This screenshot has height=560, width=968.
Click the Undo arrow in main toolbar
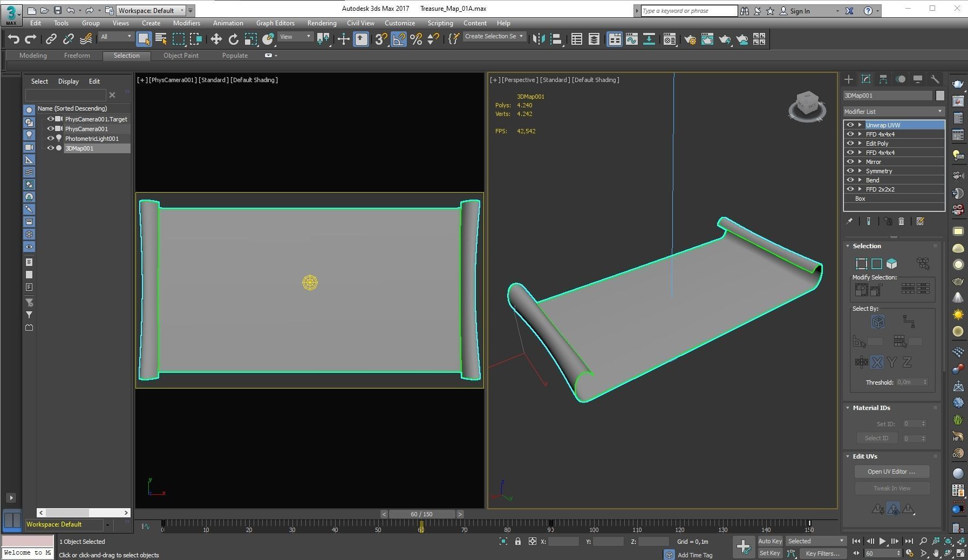[x=13, y=39]
